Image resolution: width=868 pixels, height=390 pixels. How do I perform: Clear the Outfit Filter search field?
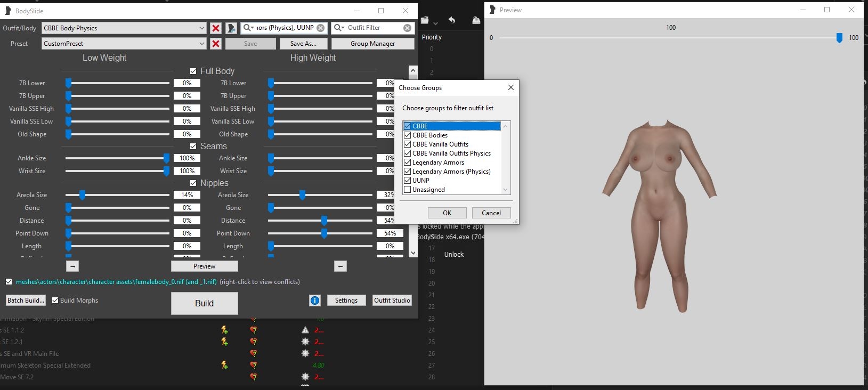407,28
